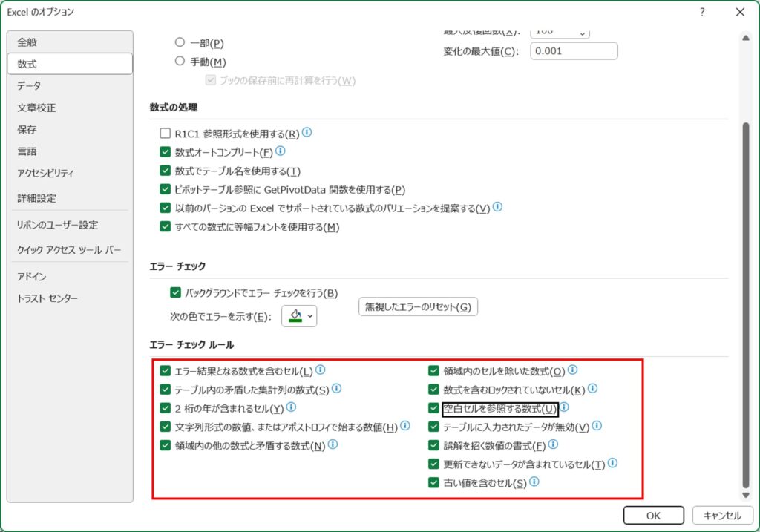This screenshot has height=532, width=760.
Task: Click info icon beside R1C1 参照形式を使用する
Action: [x=307, y=132]
